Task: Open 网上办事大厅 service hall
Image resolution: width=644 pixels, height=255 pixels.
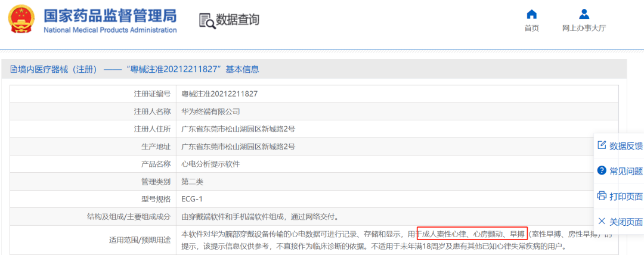Action: click(584, 28)
